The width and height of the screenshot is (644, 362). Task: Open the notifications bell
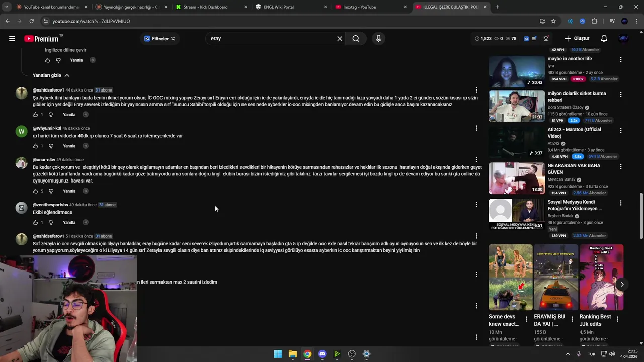[x=604, y=39]
